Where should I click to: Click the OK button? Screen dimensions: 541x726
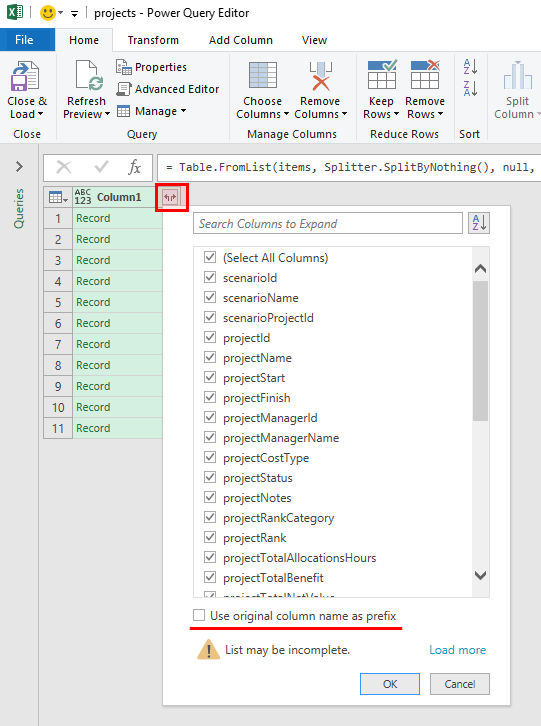(390, 684)
